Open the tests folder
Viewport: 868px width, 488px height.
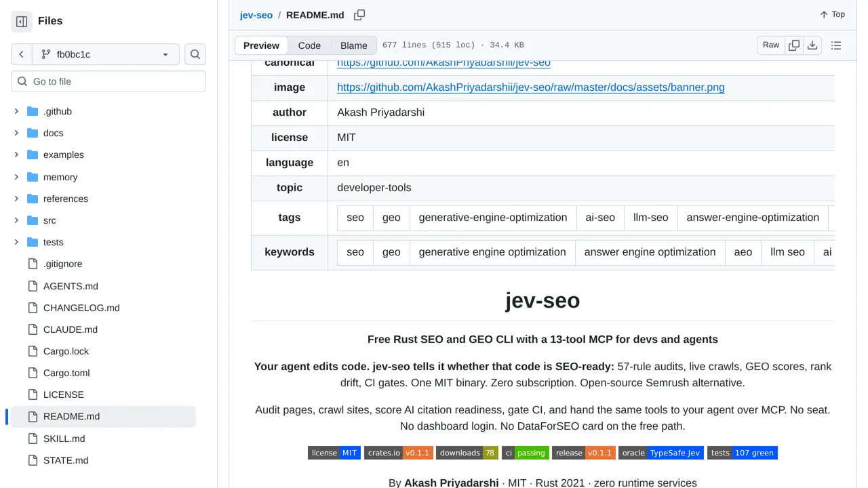53,242
